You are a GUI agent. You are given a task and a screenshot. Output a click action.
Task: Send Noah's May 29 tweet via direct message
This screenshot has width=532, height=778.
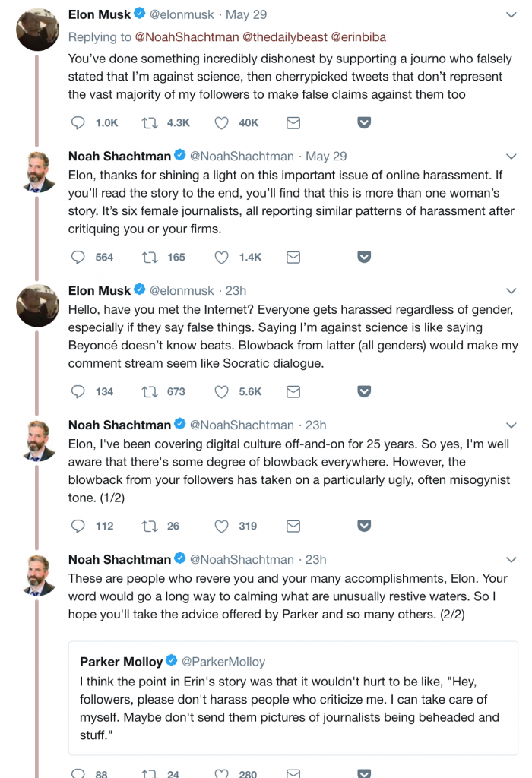[293, 257]
